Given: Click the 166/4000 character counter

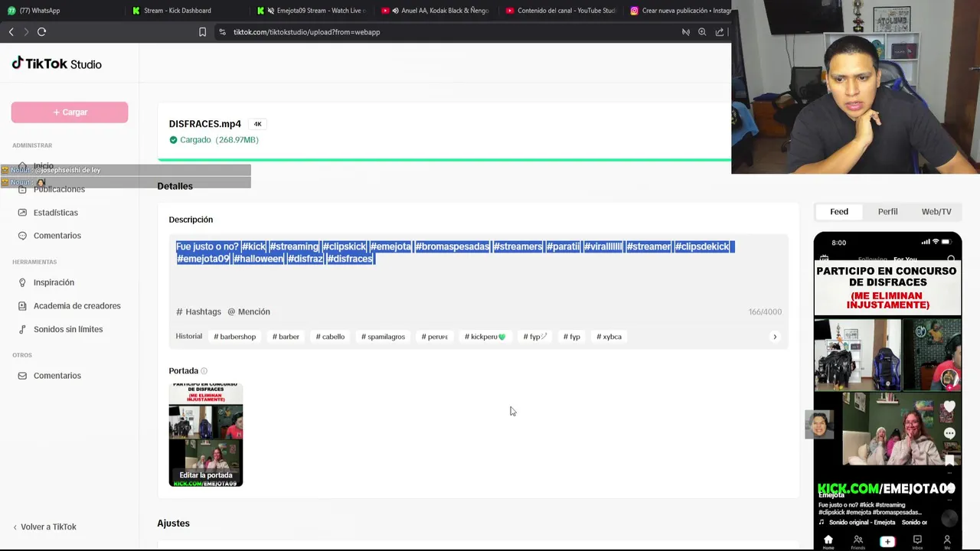Looking at the screenshot, I should pyautogui.click(x=765, y=312).
